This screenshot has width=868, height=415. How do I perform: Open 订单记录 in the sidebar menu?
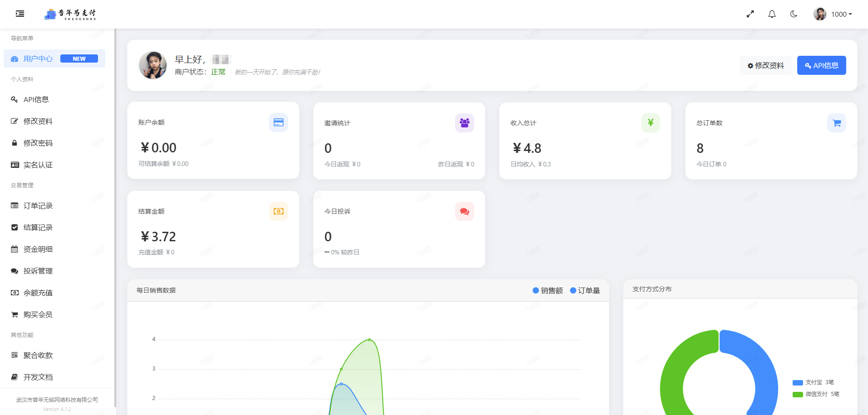tap(38, 206)
